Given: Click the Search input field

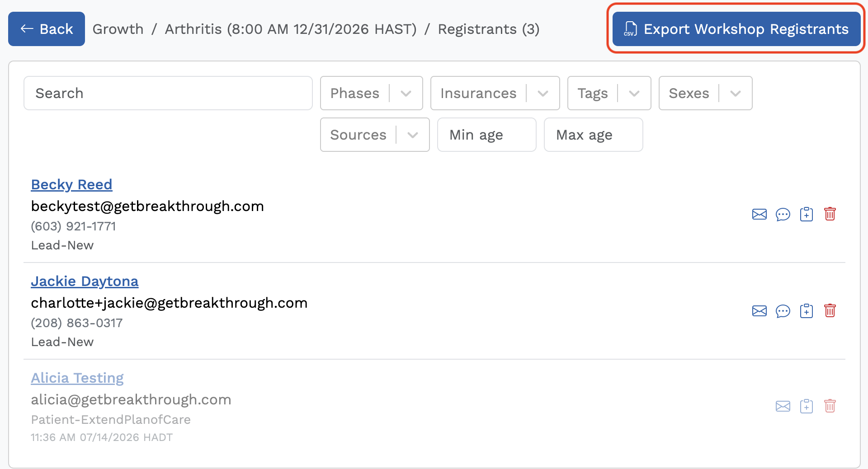Looking at the screenshot, I should point(168,93).
